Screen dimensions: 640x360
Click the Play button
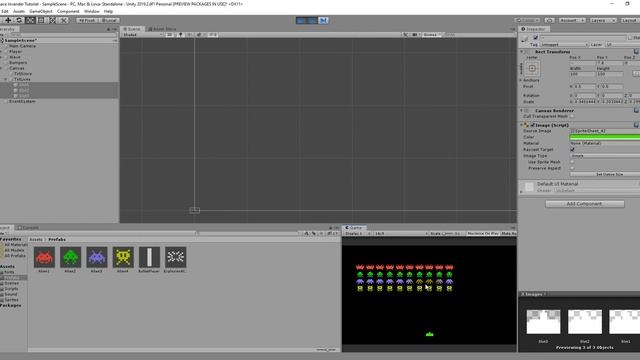tap(301, 20)
